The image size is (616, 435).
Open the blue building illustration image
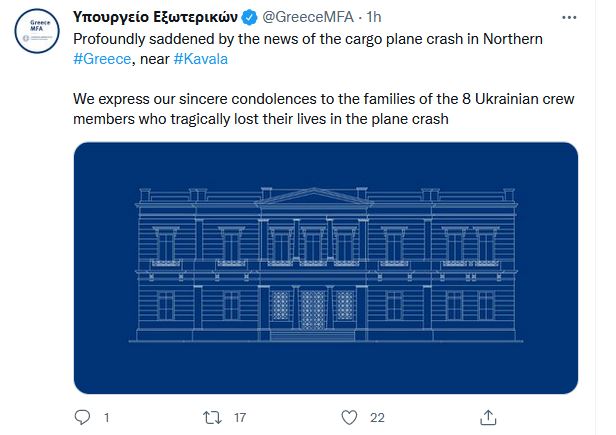326,268
